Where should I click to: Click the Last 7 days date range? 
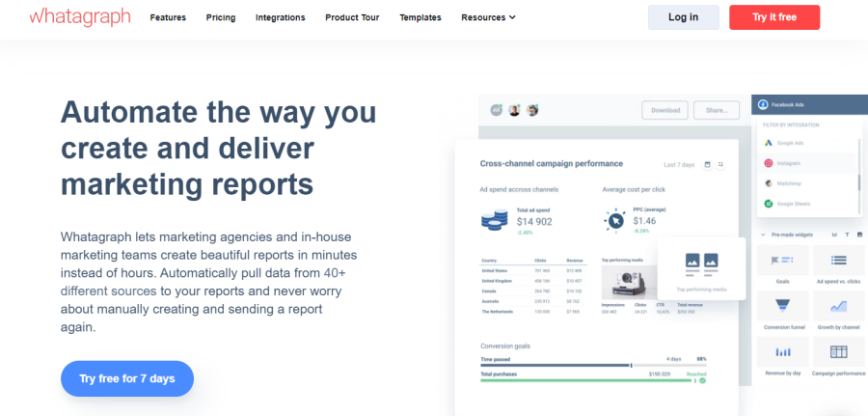[679, 165]
